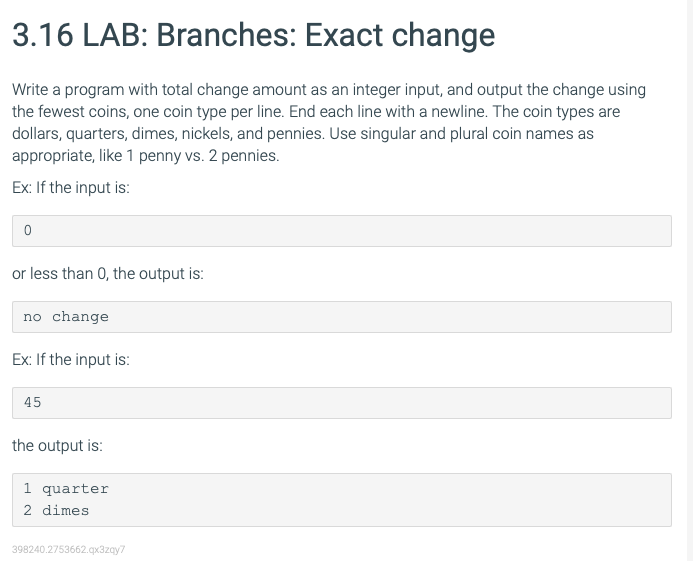693x561 pixels.
Task: Click the first example input box showing 0
Action: coord(342,231)
